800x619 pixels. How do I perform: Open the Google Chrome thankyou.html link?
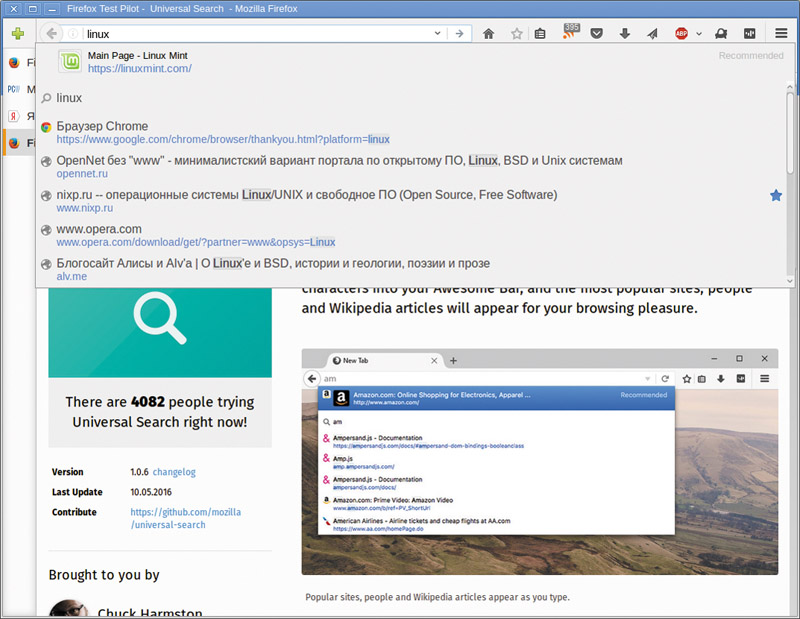tap(223, 139)
